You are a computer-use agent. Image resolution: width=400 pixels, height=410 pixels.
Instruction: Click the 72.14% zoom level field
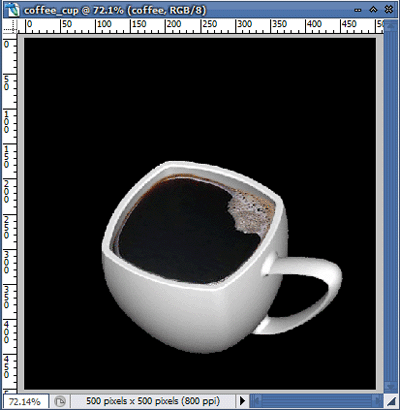point(25,401)
